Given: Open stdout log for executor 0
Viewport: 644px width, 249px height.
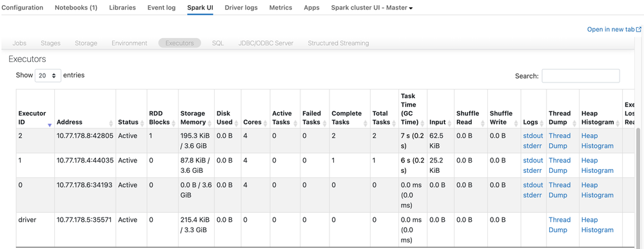Looking at the screenshot, I should point(533,185).
